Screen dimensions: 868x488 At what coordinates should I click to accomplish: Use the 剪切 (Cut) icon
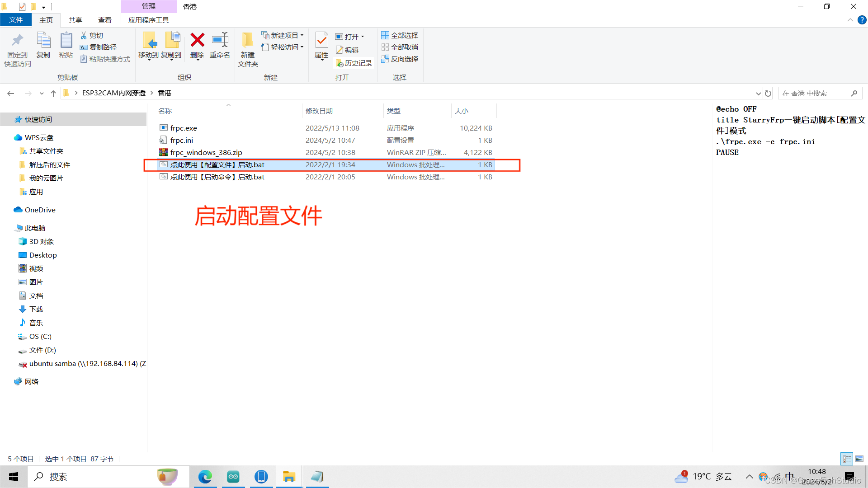[x=92, y=35]
